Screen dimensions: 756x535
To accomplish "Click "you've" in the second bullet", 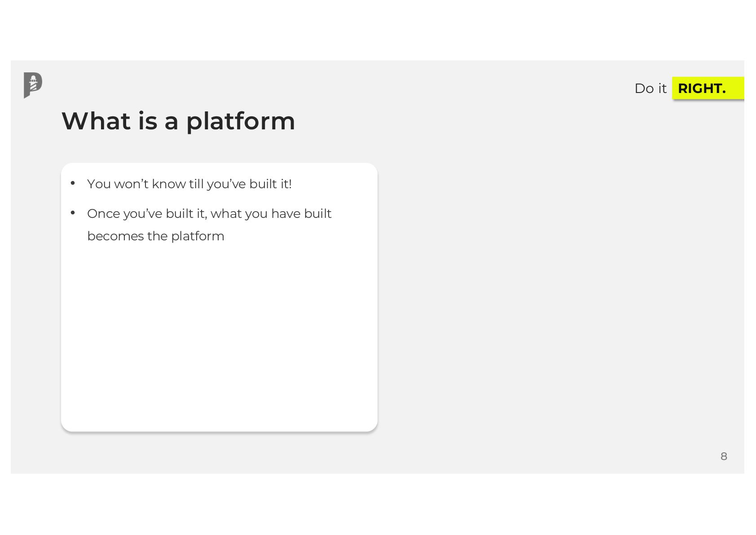I will 142,214.
